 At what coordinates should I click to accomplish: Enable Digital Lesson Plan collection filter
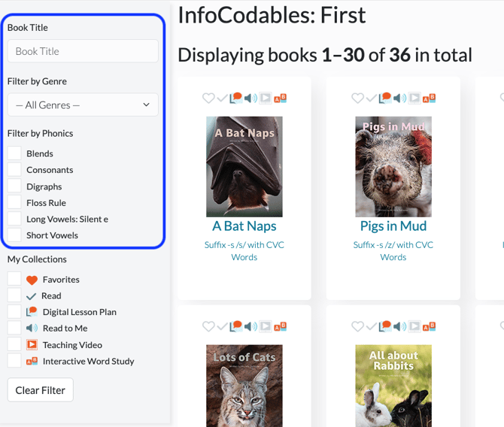pos(14,312)
